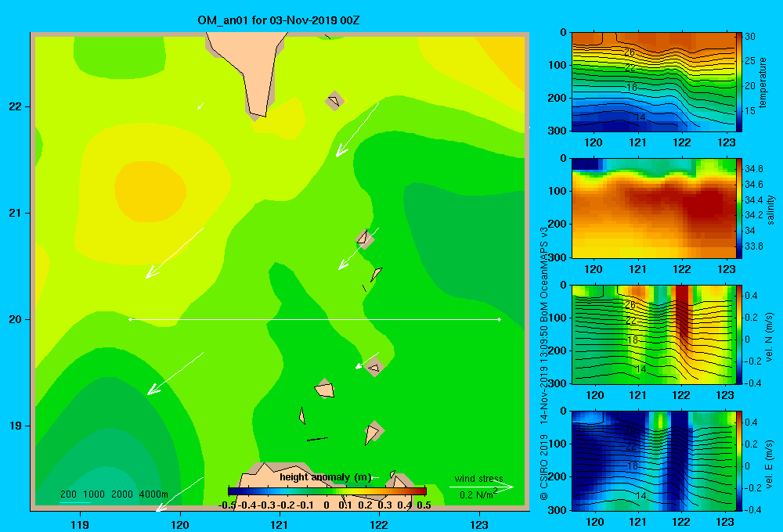Click the "26" contour label in temperature plot
783x532 pixels.
[630, 52]
